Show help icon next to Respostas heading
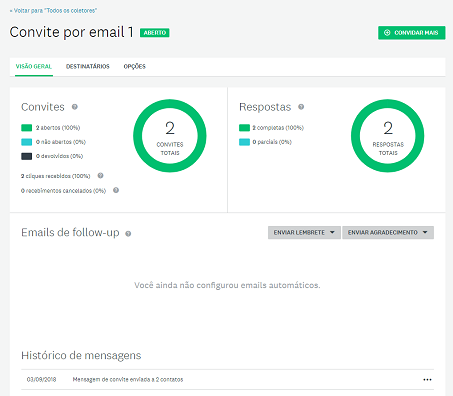Screen dimensions: 453x396 click(x=301, y=107)
